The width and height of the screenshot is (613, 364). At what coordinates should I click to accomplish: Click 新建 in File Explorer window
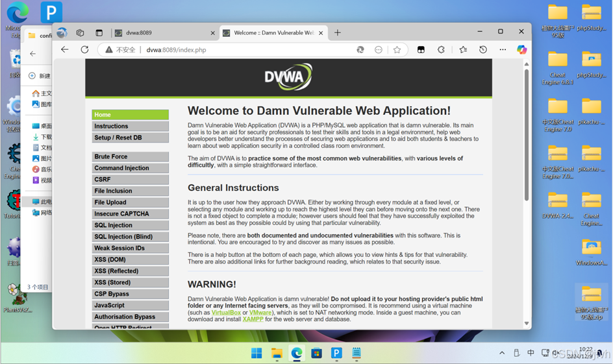40,76
